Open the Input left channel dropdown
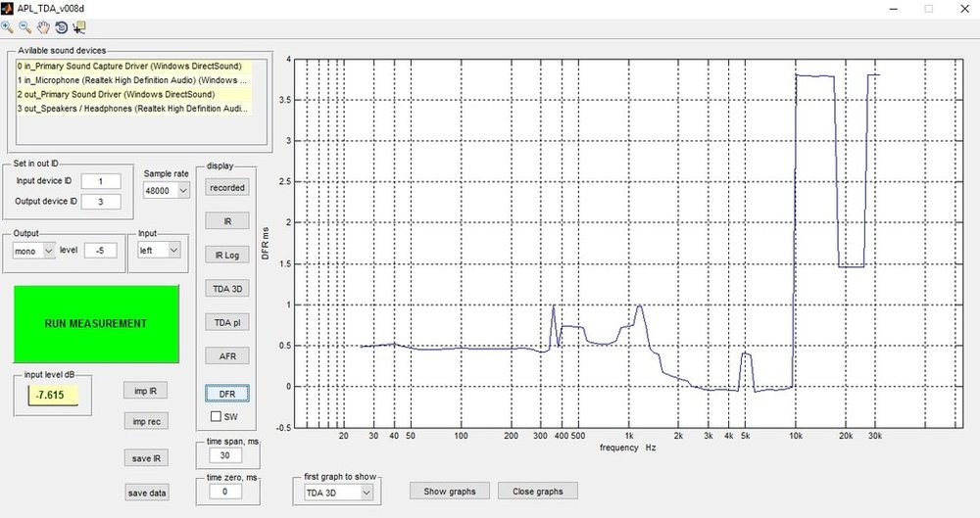 tap(159, 250)
